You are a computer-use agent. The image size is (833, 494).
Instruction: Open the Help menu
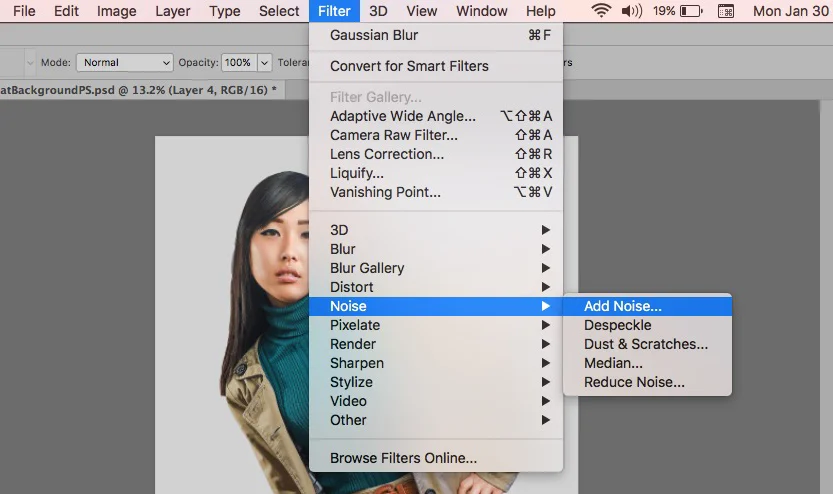(x=540, y=11)
